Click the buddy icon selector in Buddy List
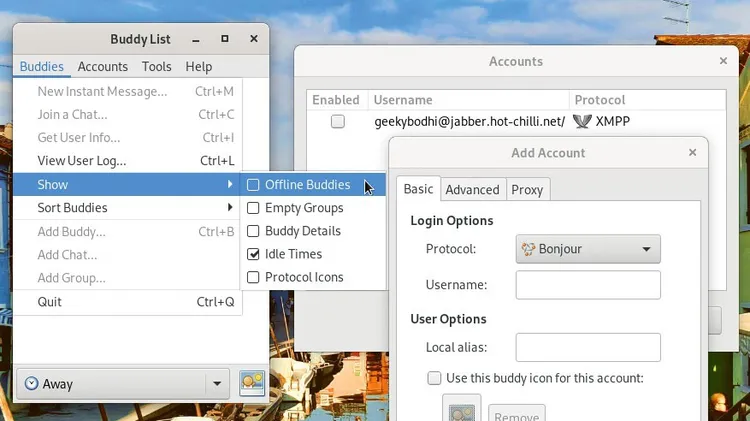 [x=252, y=383]
